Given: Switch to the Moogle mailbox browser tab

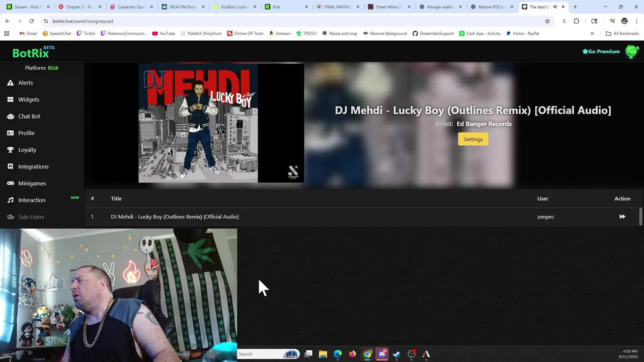Looking at the screenshot, I should coord(441,7).
